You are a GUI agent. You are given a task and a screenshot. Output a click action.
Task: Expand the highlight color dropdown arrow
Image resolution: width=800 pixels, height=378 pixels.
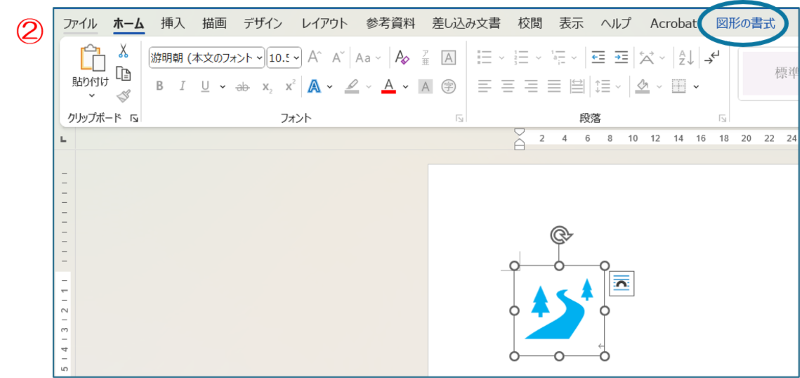click(x=368, y=87)
